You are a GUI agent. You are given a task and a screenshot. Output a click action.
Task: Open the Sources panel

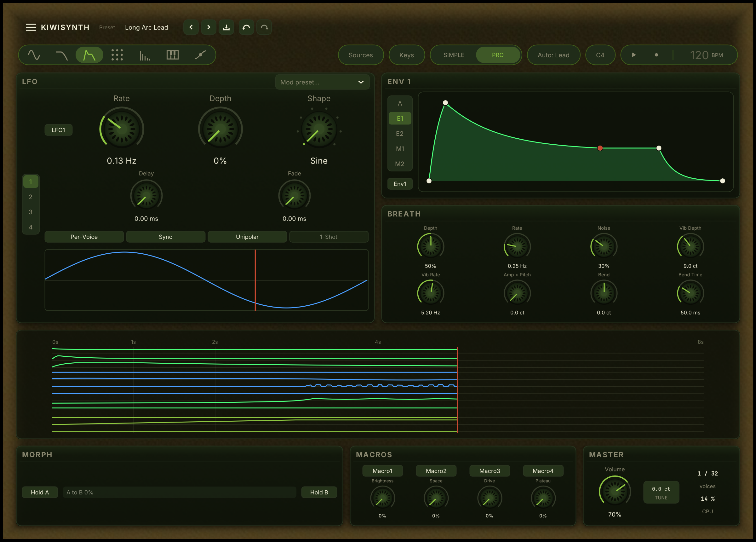coord(361,55)
